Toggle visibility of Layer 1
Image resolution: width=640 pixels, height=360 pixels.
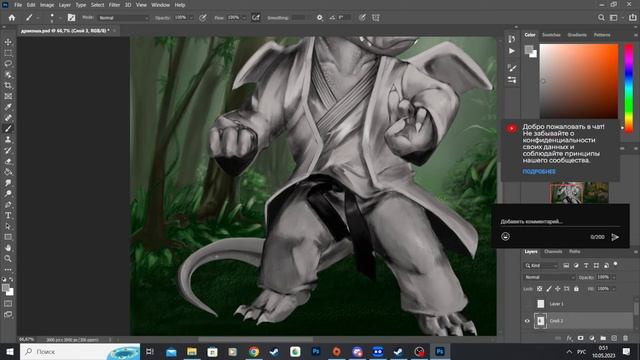(x=527, y=304)
